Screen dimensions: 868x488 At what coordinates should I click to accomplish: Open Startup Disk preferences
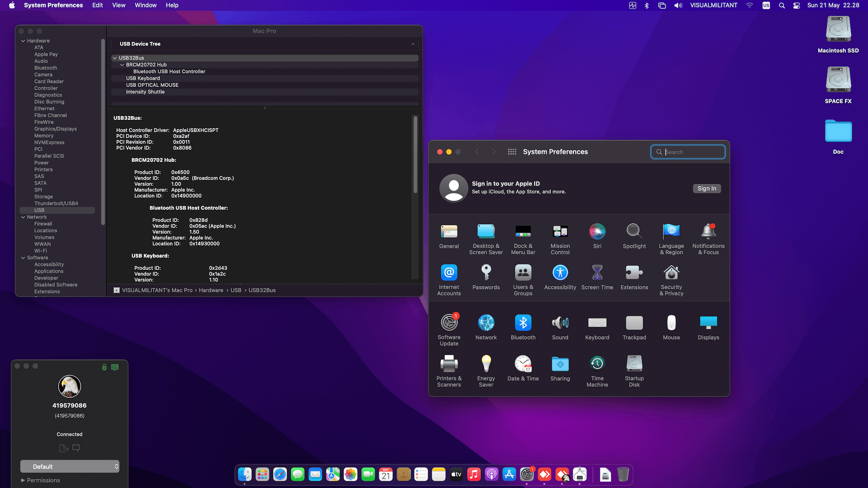(x=634, y=371)
